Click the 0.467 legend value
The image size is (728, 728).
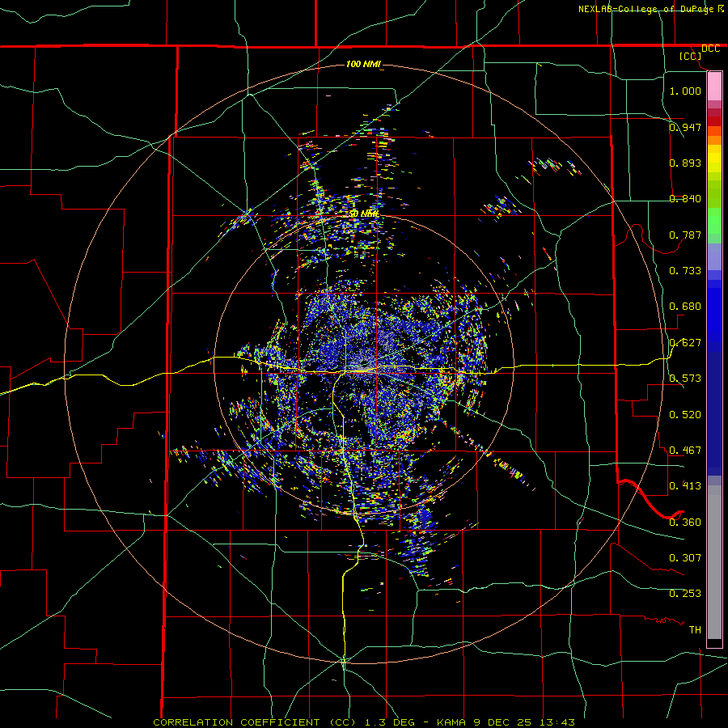685,451
